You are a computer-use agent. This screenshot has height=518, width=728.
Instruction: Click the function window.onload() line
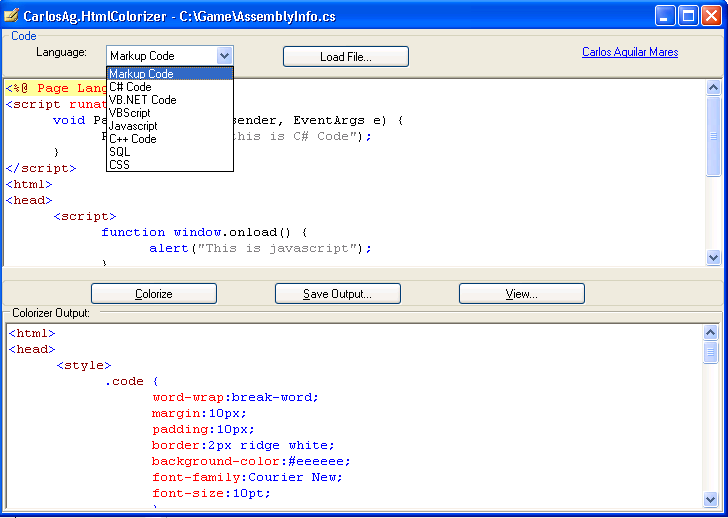(204, 232)
